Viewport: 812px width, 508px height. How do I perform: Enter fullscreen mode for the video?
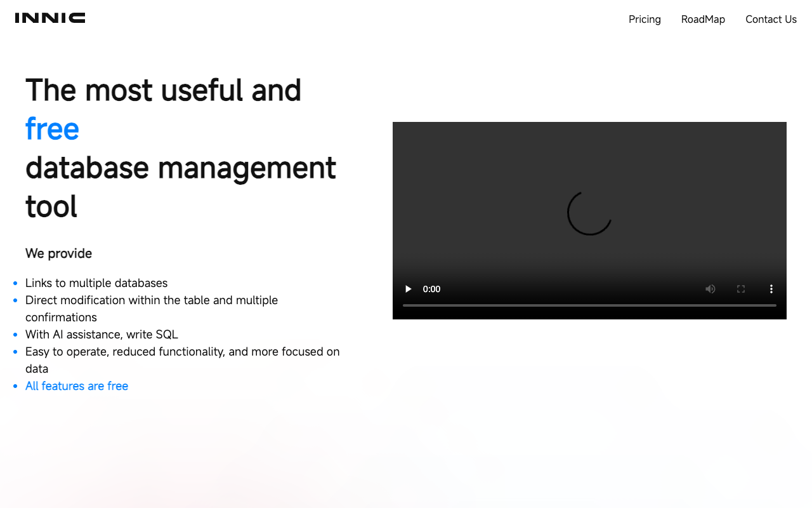[741, 289]
